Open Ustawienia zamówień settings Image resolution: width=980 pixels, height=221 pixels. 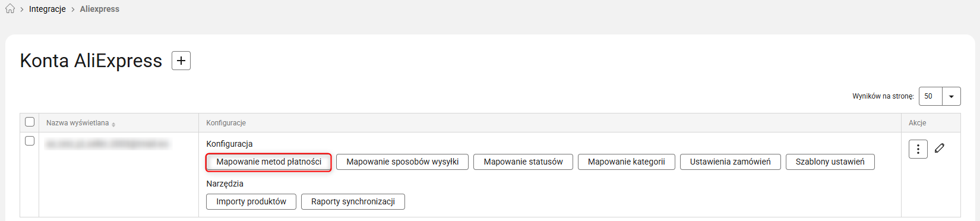tap(730, 162)
